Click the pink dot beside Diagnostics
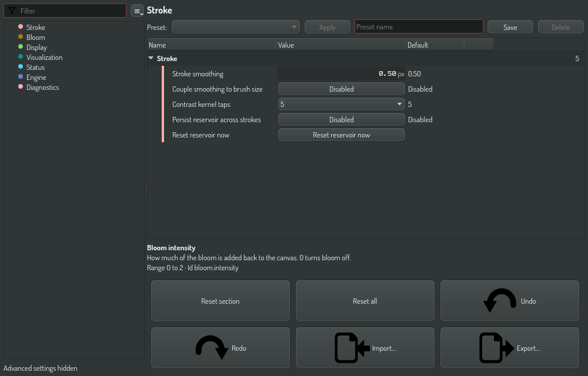Image resolution: width=588 pixels, height=376 pixels. tap(21, 87)
